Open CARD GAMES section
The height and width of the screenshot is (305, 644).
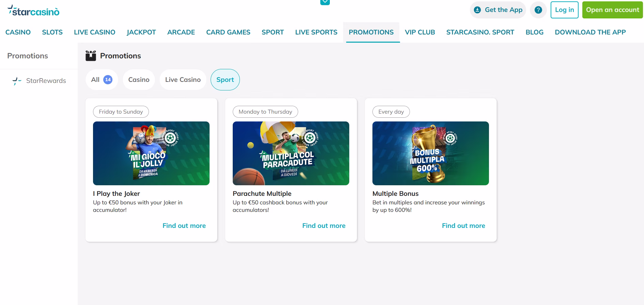click(228, 32)
